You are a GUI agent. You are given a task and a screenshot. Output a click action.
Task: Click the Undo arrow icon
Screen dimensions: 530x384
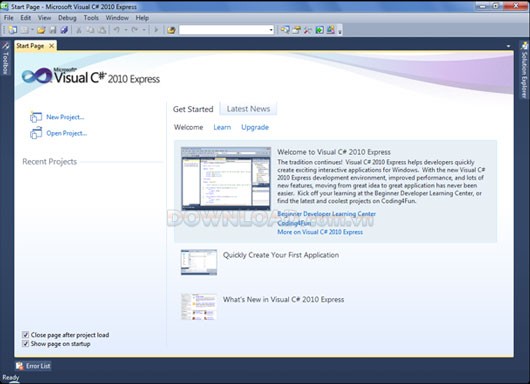pyautogui.click(x=117, y=30)
